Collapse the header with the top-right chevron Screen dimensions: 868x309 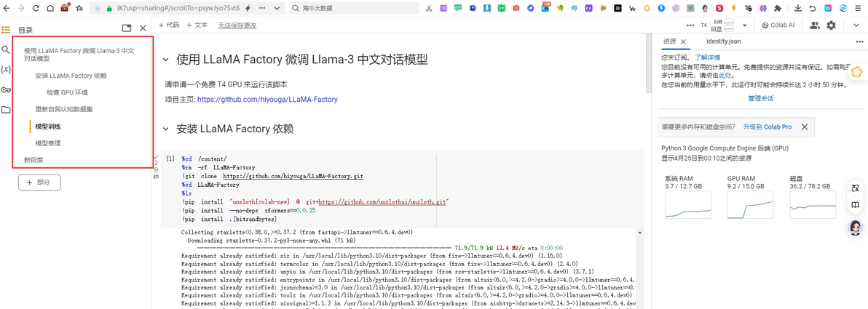[855, 25]
